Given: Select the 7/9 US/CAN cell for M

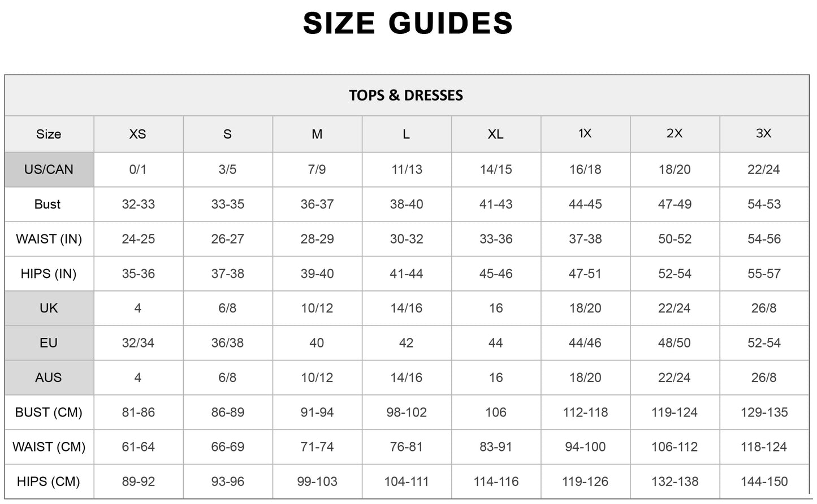Looking at the screenshot, I should coord(317,170).
